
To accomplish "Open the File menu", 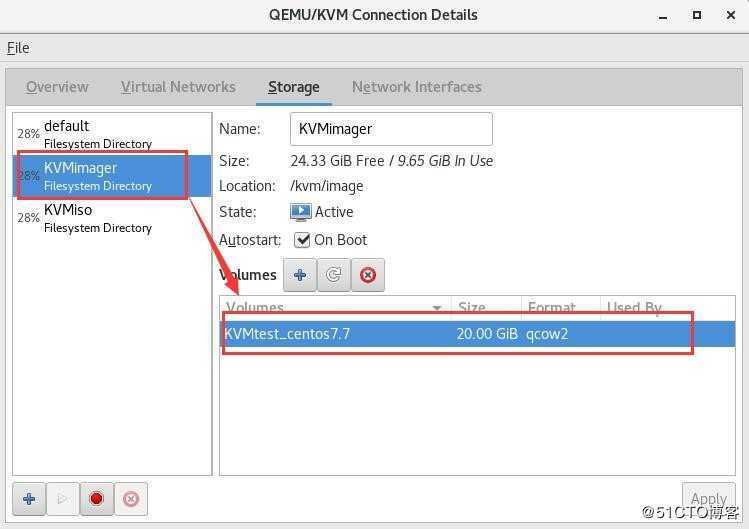I will point(18,48).
